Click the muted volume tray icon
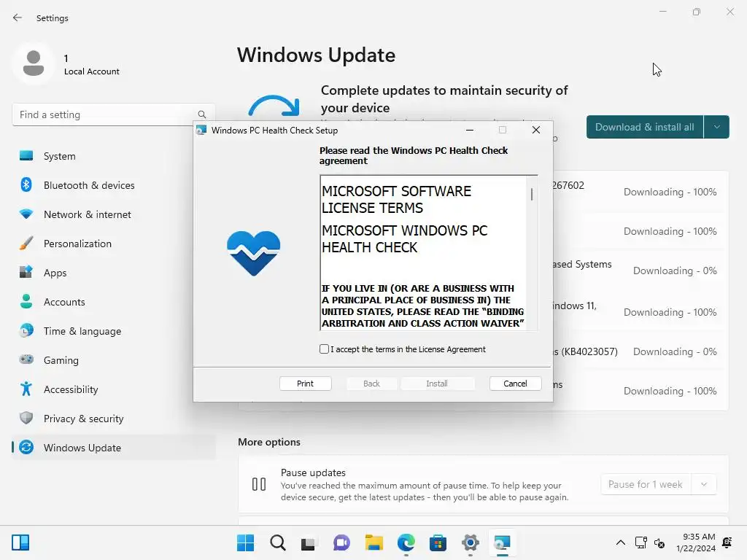Screen dimensions: 747x560 click(x=659, y=542)
